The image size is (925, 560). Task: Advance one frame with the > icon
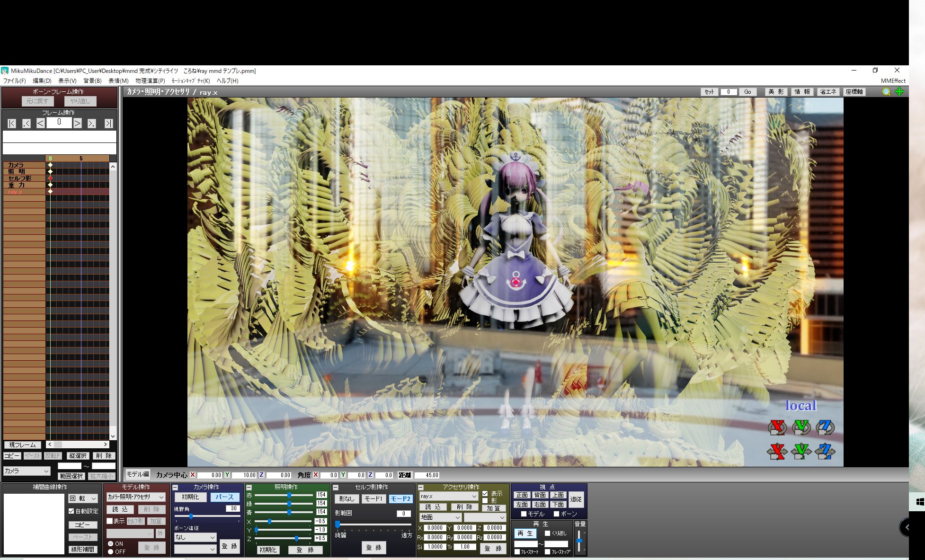click(77, 123)
